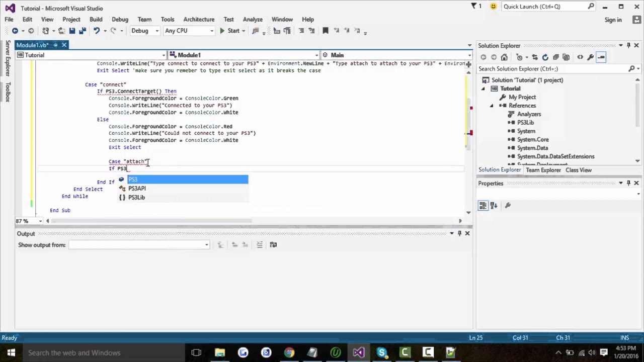Click the Sign in link
This screenshot has height=362, width=644.
(x=613, y=20)
